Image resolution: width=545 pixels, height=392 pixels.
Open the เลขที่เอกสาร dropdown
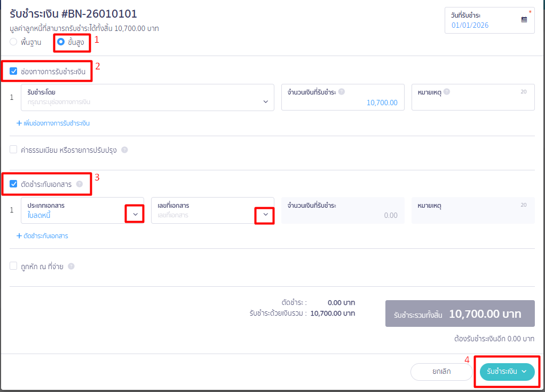point(265,215)
